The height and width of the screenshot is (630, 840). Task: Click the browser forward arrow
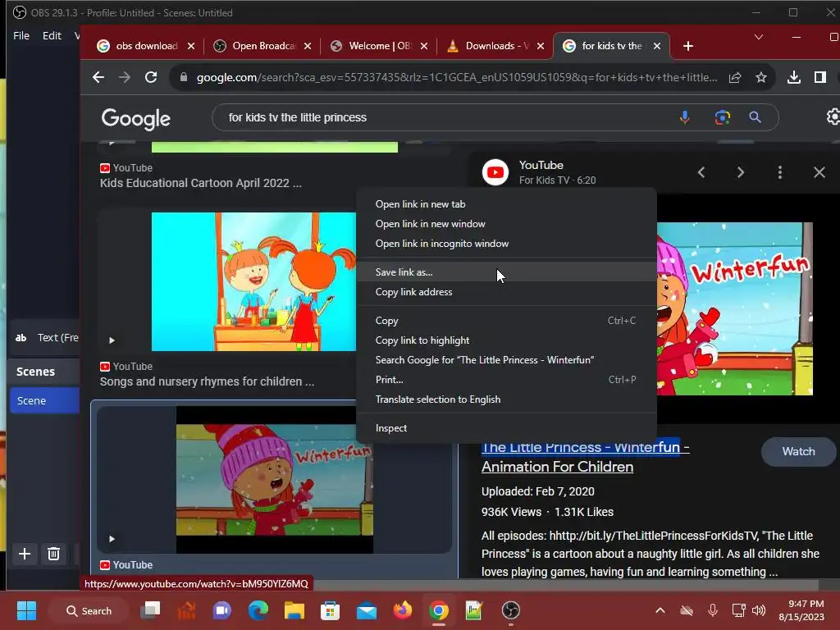(x=125, y=78)
